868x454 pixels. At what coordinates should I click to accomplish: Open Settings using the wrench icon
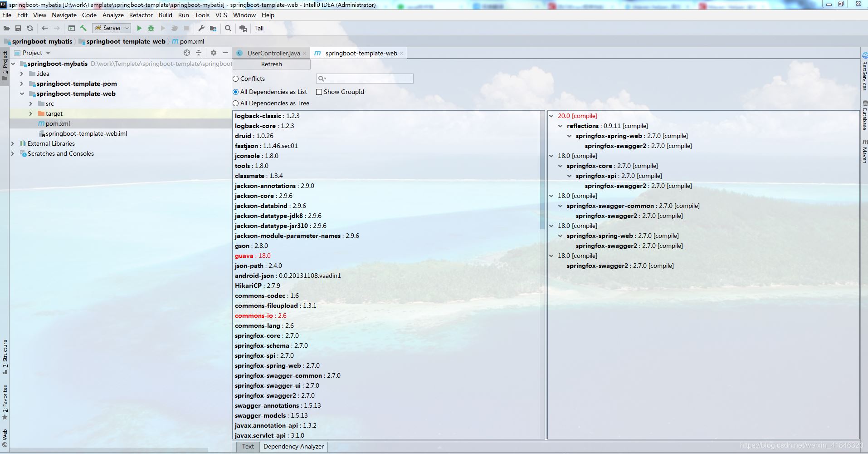pos(201,28)
